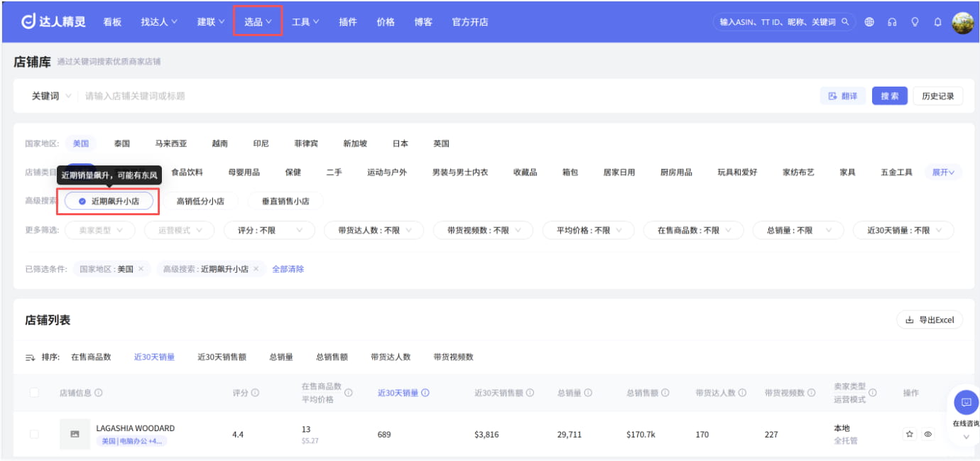980x461 pixels.
Task: Click the info icon next to 带货视频数 header
Action: (811, 393)
